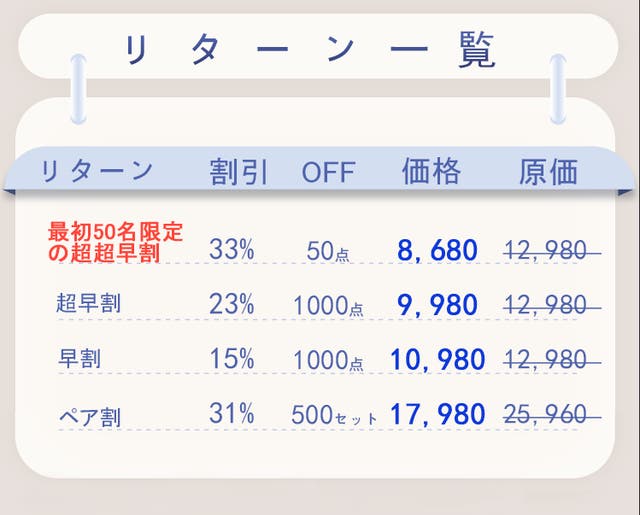This screenshot has width=640, height=515.
Task: Select the ペア割 return label
Action: click(x=88, y=415)
